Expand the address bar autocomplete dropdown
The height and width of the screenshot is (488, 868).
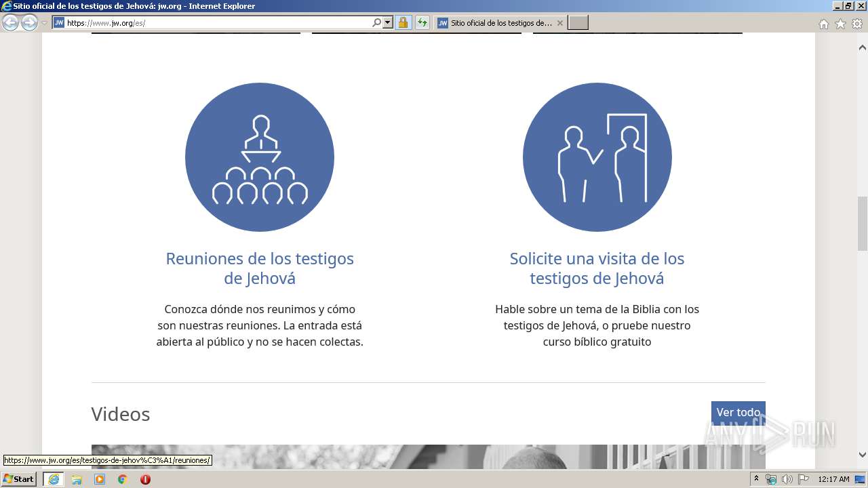click(x=388, y=23)
